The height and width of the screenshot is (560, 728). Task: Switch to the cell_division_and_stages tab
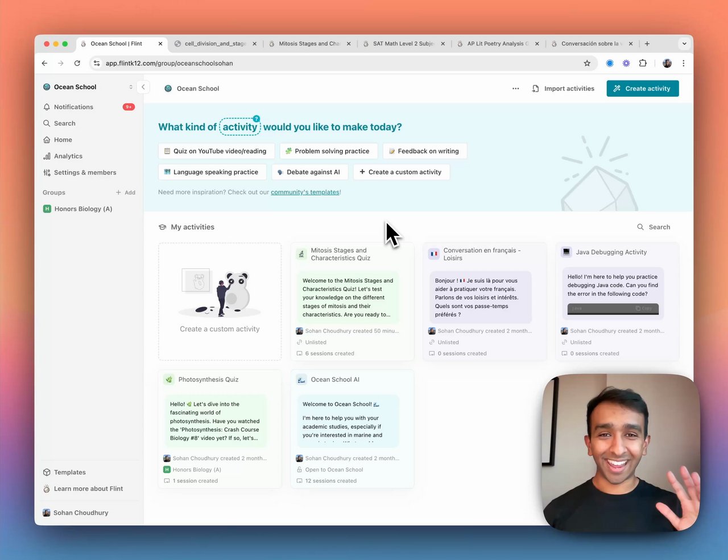(x=215, y=44)
